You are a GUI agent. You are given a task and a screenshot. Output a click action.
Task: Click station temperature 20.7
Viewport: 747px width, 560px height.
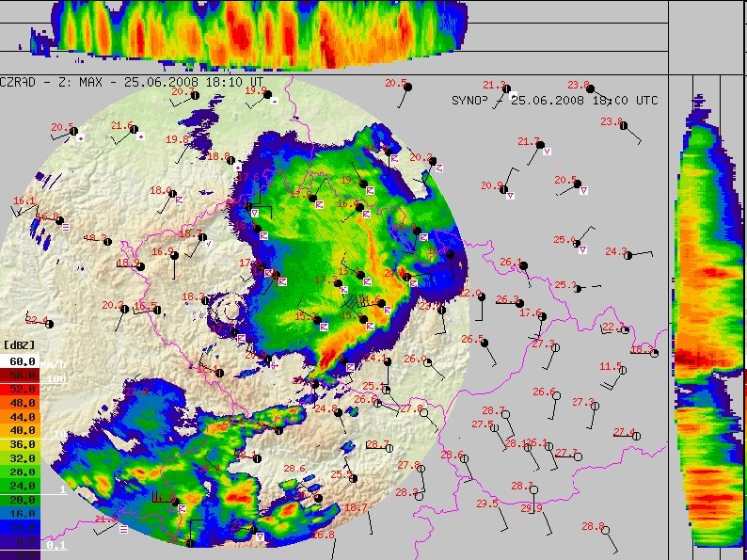point(183,91)
